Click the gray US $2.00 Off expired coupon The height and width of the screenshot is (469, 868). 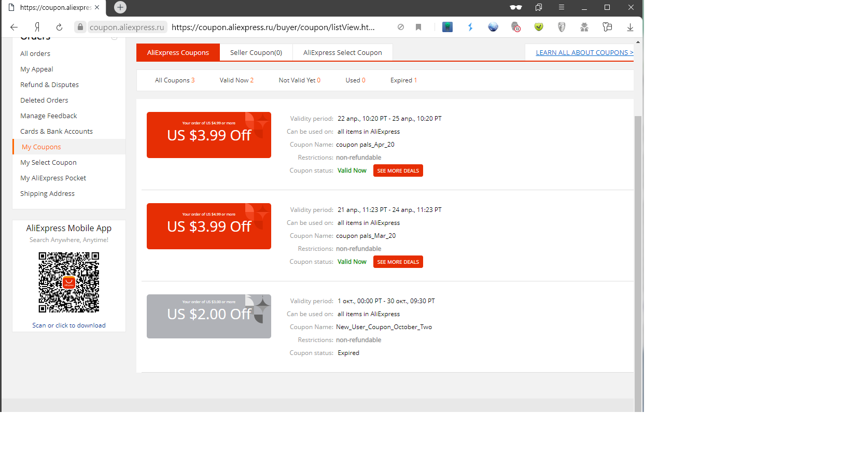209,316
